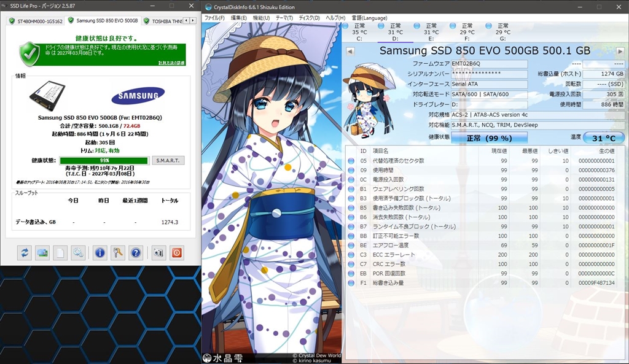
Task: Click the CrystalDiskInfo title bar app icon
Action: tap(208, 7)
